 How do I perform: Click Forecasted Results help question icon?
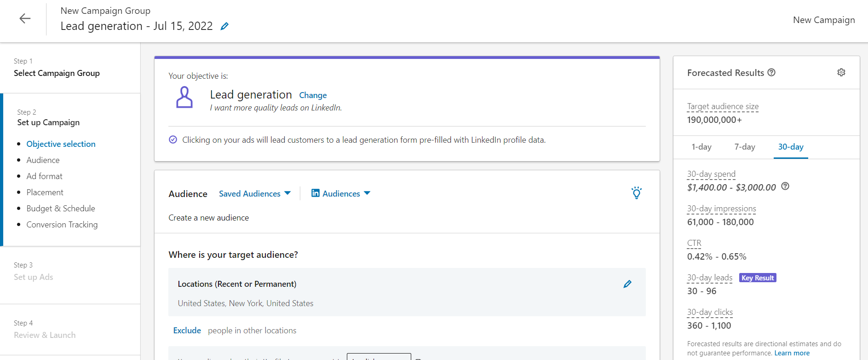tap(771, 72)
